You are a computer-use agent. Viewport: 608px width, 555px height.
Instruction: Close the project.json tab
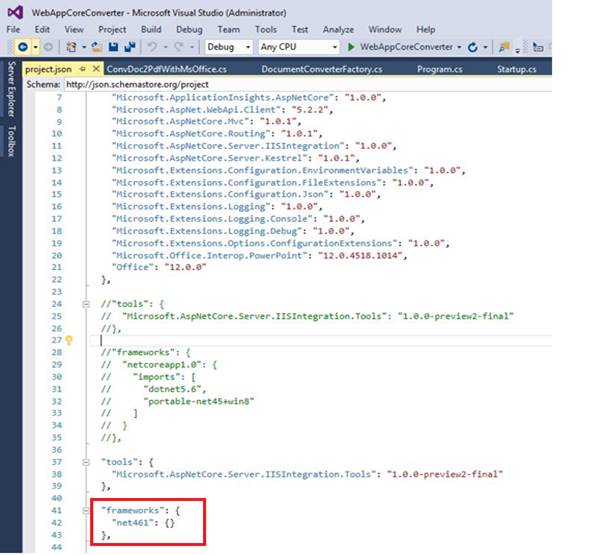pos(96,69)
